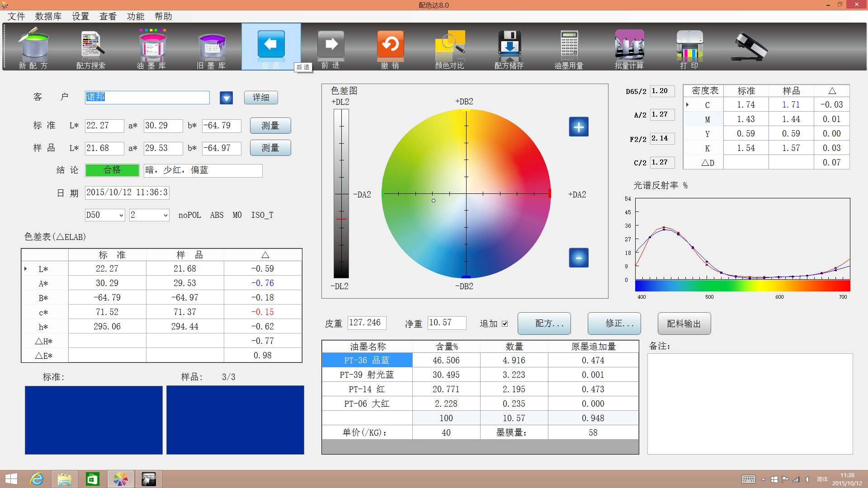Screen dimensions: 868x488
Task: Open the 帮助 menu
Action: coord(163,16)
